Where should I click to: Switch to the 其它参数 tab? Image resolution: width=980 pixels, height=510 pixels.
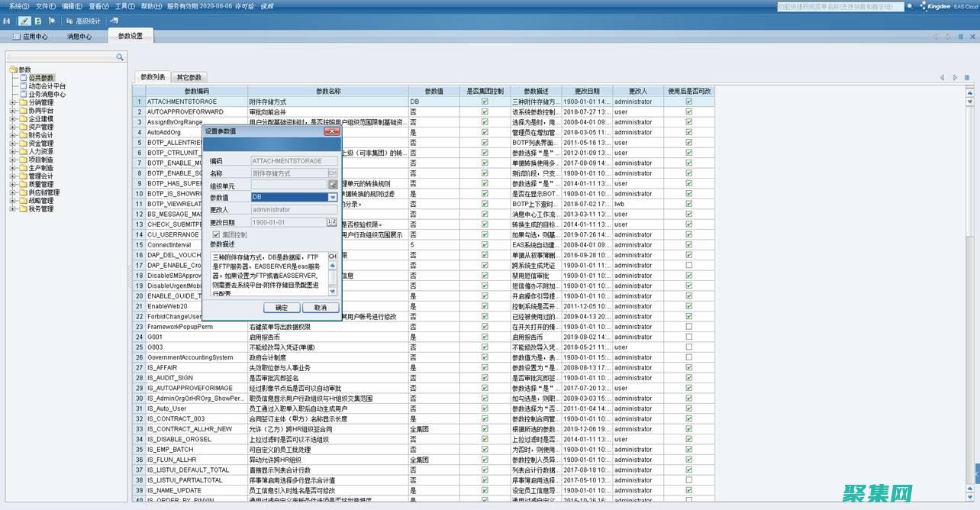pos(189,77)
